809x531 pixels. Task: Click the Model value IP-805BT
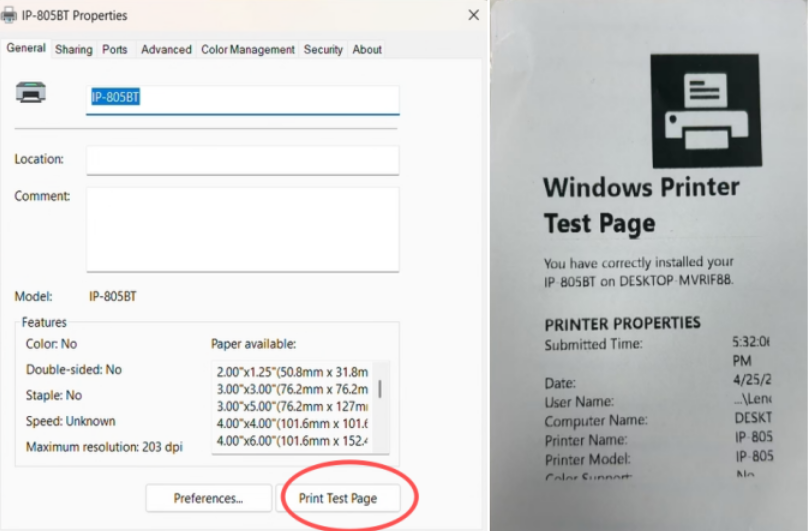click(x=112, y=297)
